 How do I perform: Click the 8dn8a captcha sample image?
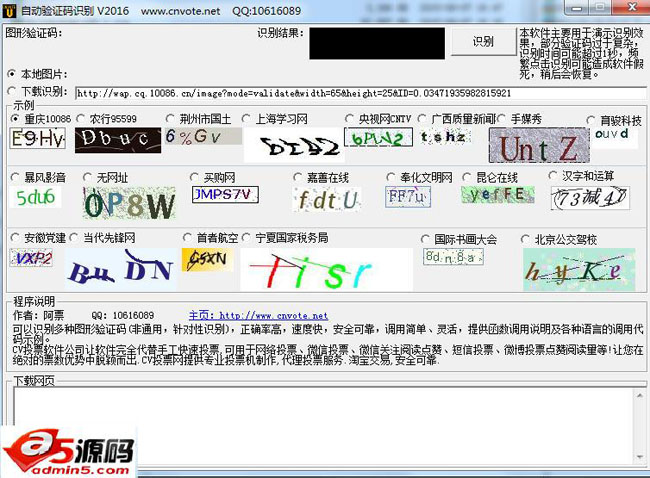click(x=453, y=257)
